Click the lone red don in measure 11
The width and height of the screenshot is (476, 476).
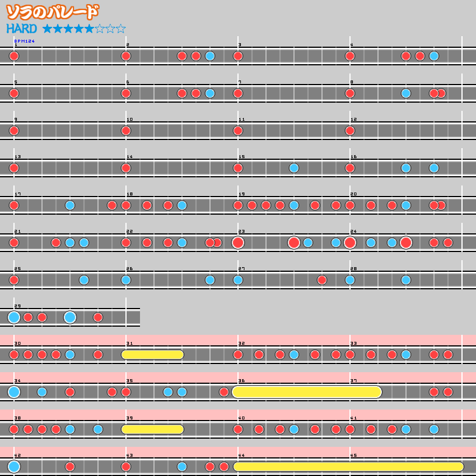pos(237,131)
